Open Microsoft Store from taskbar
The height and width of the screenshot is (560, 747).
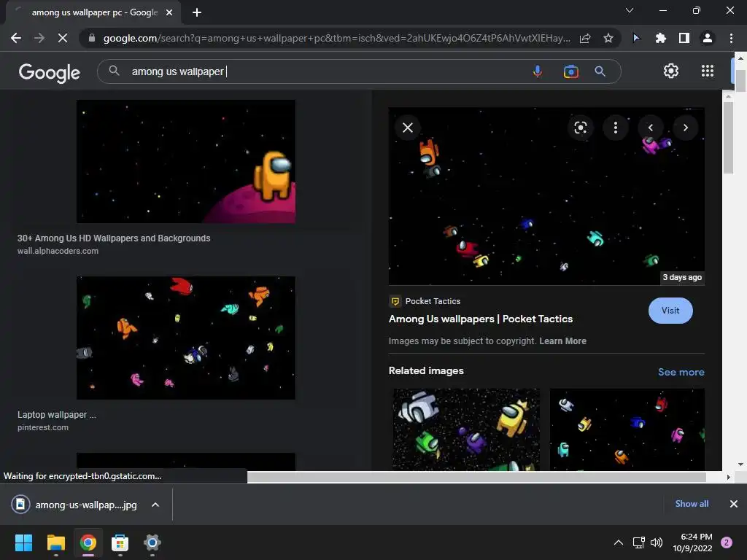tap(120, 542)
